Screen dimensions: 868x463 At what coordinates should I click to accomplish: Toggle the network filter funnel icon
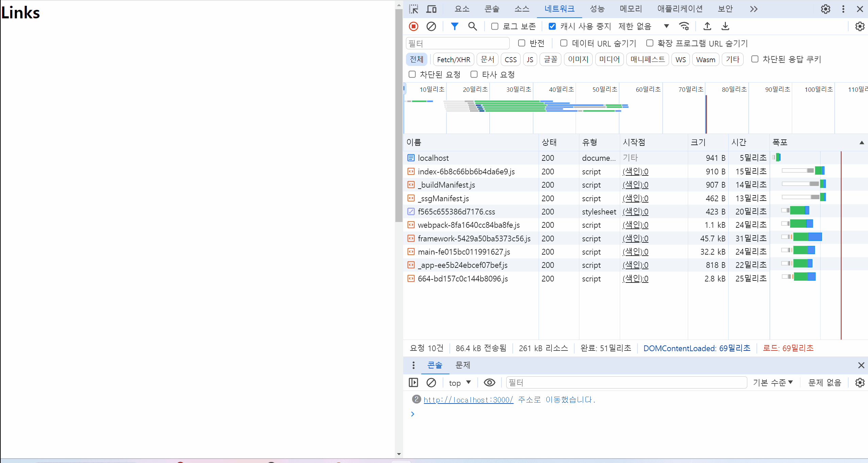point(454,26)
